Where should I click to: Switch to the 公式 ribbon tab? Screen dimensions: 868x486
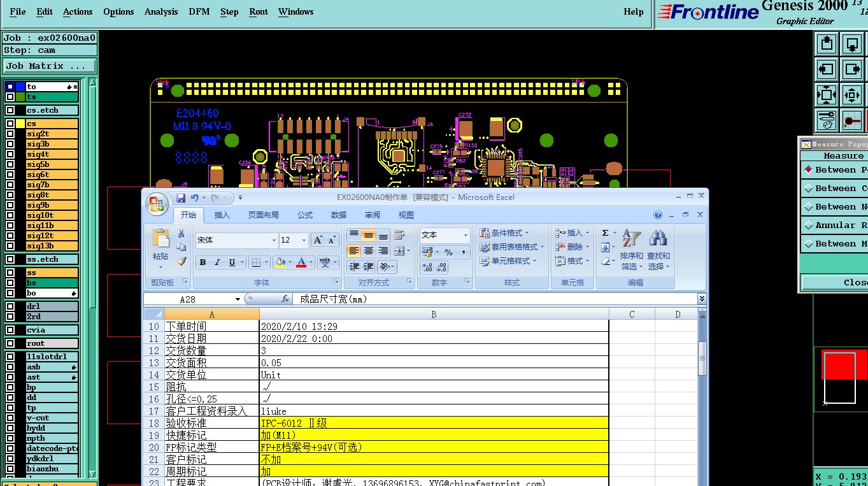[305, 215]
